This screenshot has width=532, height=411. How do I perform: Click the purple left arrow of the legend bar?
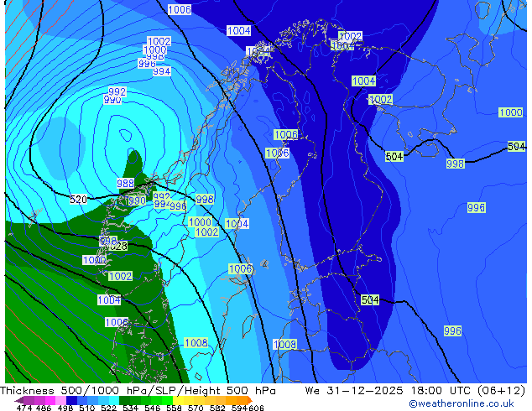[19, 400]
